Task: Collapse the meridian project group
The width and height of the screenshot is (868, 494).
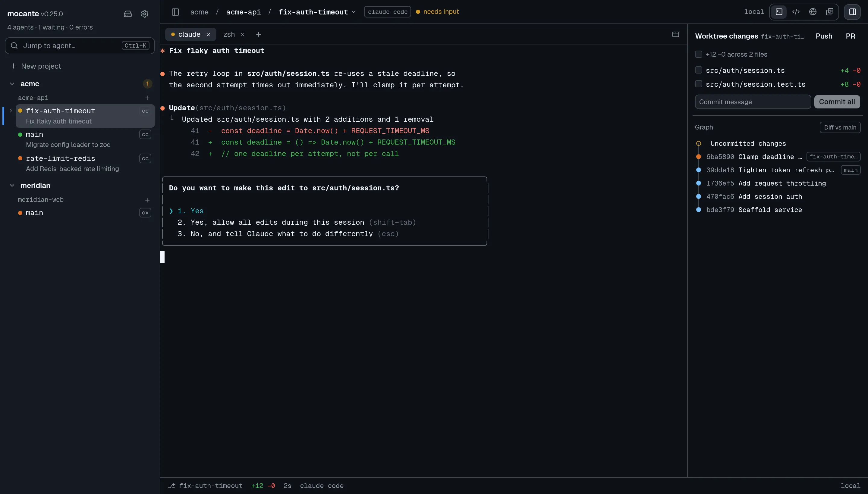Action: (x=12, y=186)
